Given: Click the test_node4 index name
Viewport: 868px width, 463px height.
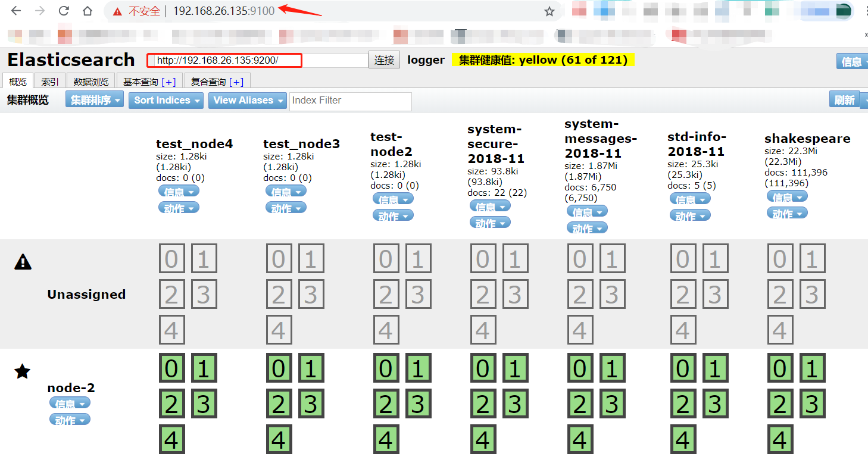Looking at the screenshot, I should [195, 144].
